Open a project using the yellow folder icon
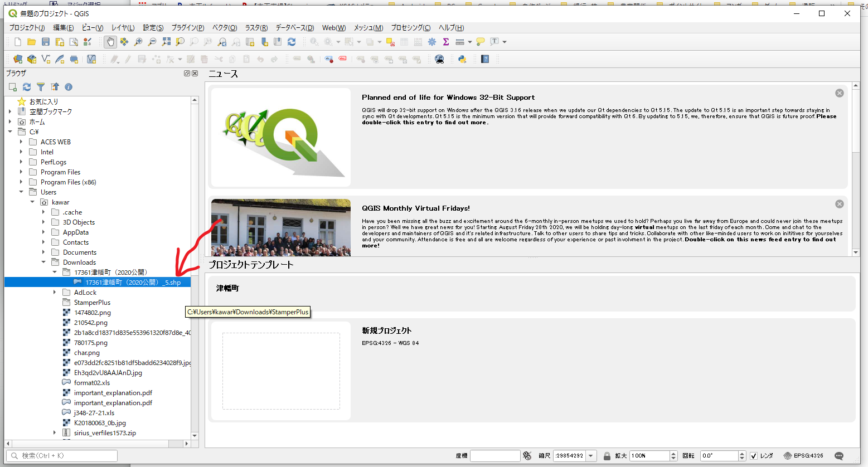Image resolution: width=868 pixels, height=467 pixels. (x=32, y=42)
